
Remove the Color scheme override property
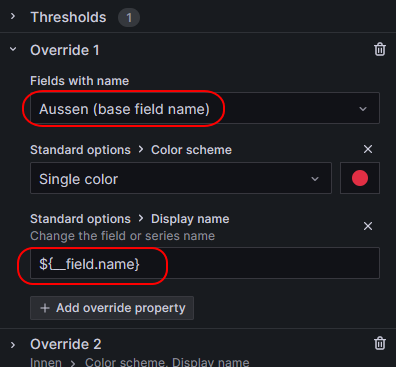pyautogui.click(x=368, y=149)
